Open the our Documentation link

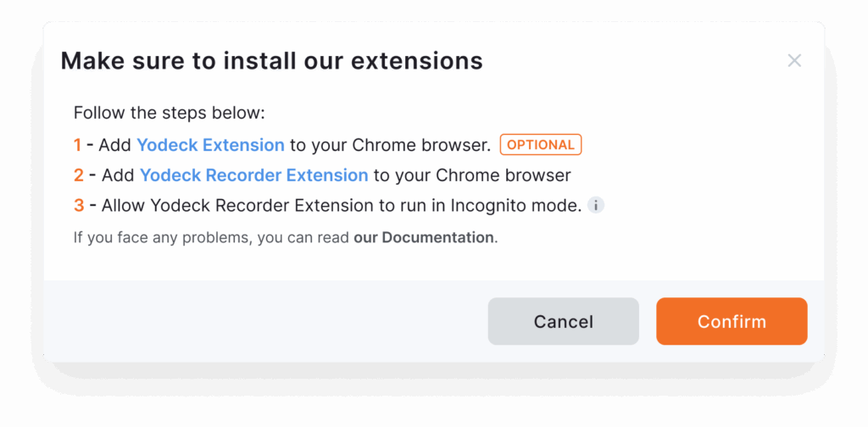424,237
